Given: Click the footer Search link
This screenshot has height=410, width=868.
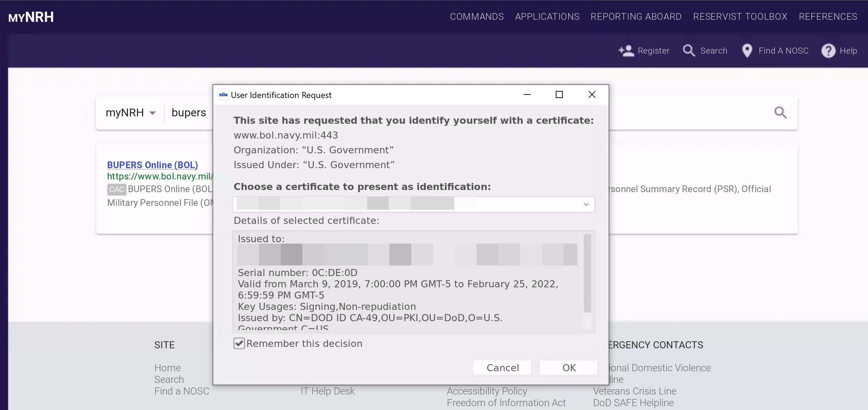Looking at the screenshot, I should 169,379.
